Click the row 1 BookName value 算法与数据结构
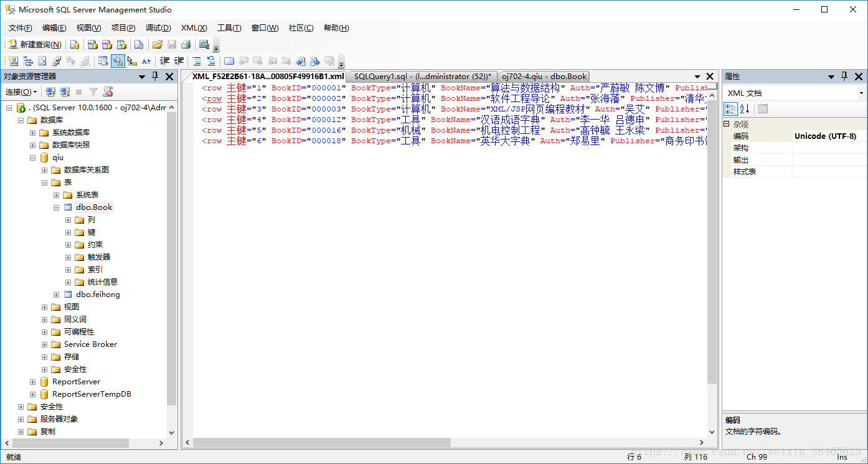The image size is (868, 464). [525, 88]
